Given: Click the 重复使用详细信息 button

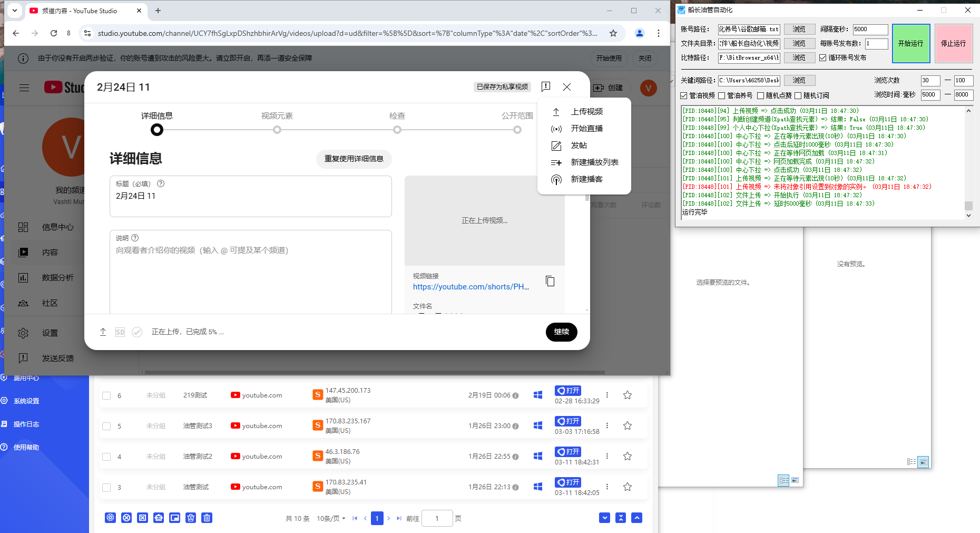Looking at the screenshot, I should (x=354, y=159).
